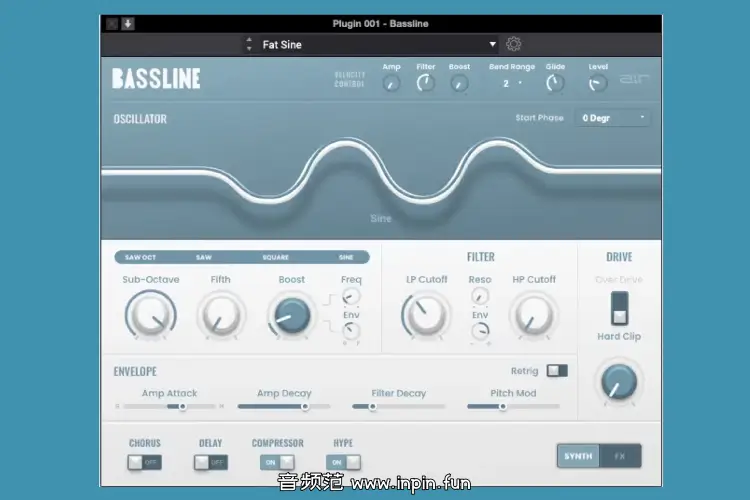Click the download arrow icon in title bar
Viewport: 750px width, 500px height.
(128, 23)
